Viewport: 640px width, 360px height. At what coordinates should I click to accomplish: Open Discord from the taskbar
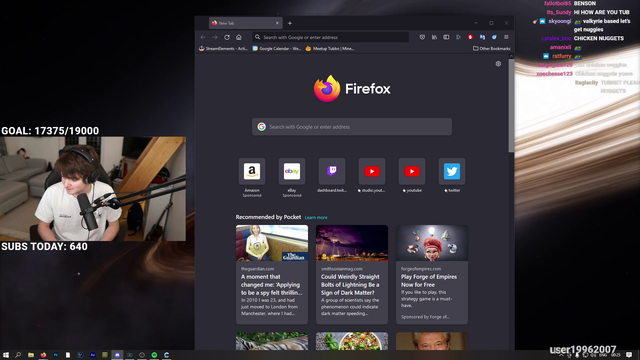(117, 355)
